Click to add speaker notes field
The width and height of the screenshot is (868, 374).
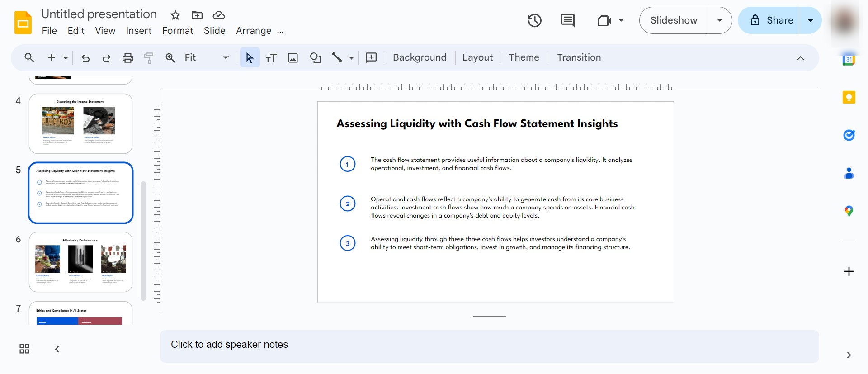pos(489,346)
